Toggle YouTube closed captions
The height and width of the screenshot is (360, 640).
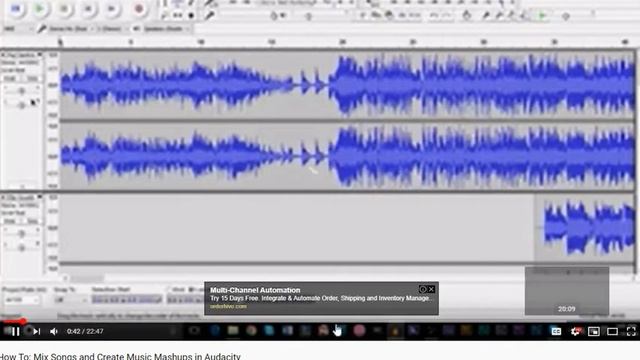point(556,331)
